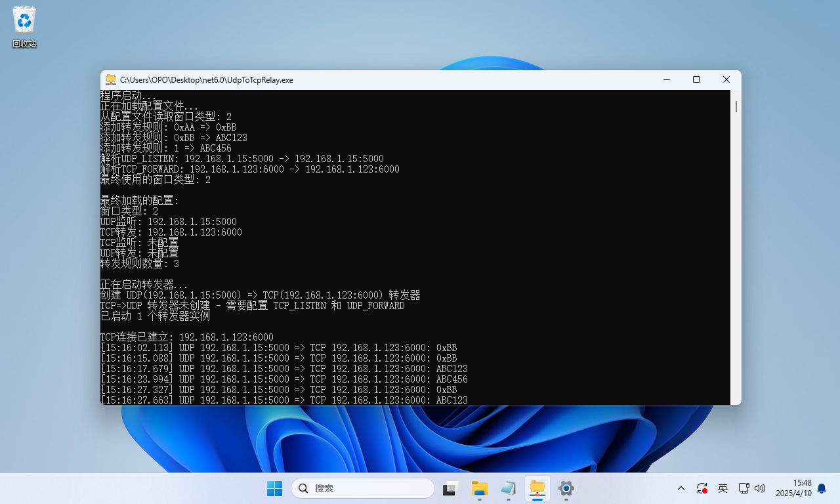840x504 pixels.
Task: Click the log entry timestamped 15:16:23.994
Action: tap(284, 379)
